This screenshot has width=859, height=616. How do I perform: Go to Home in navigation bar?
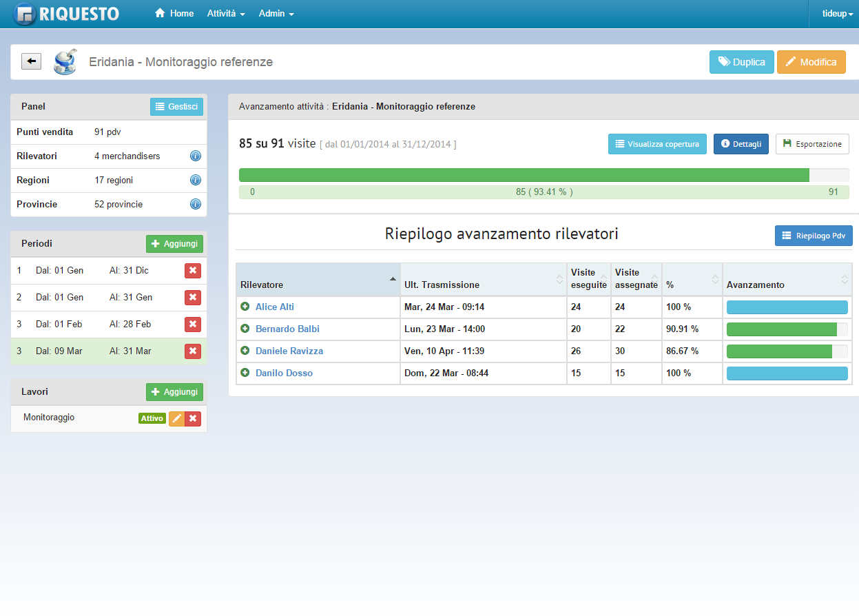coord(175,14)
